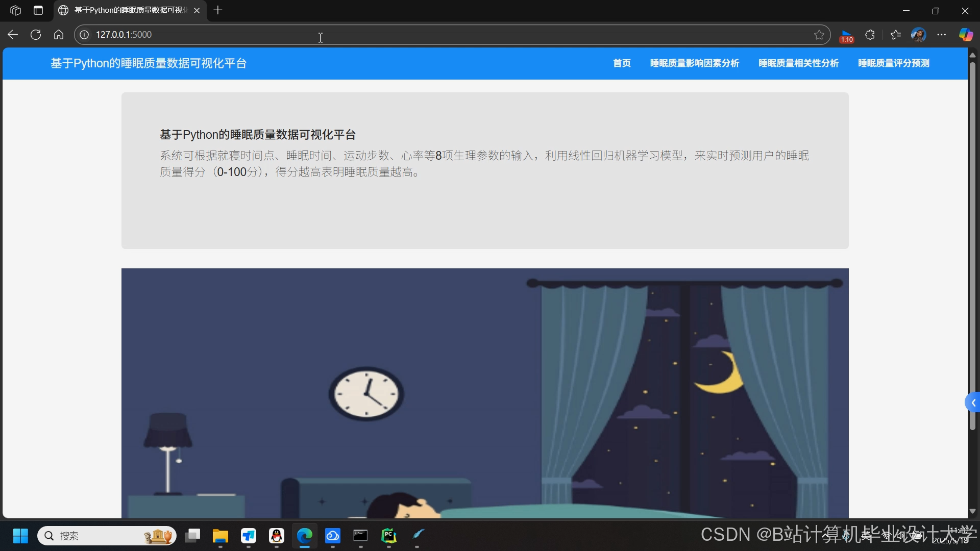Click the browser home icon
This screenshot has width=980, height=551.
coord(59,35)
